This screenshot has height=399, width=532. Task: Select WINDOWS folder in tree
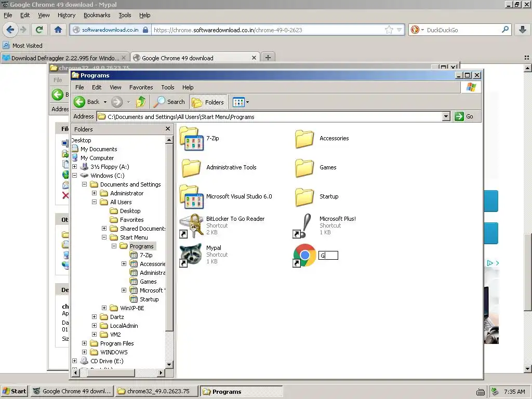point(114,352)
